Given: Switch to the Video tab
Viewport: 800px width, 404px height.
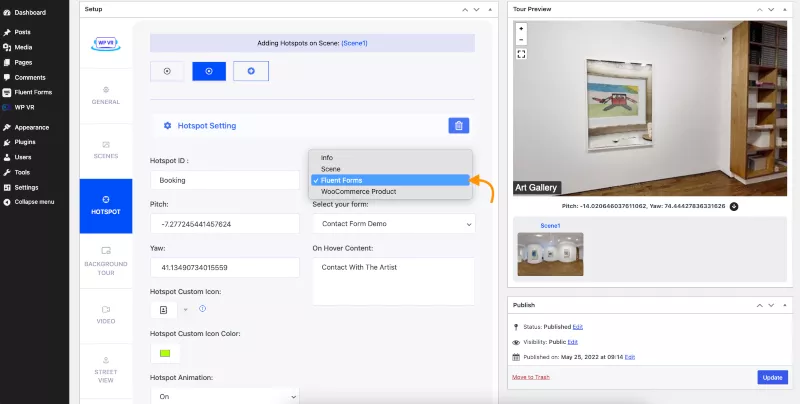Looking at the screenshot, I should tap(106, 315).
